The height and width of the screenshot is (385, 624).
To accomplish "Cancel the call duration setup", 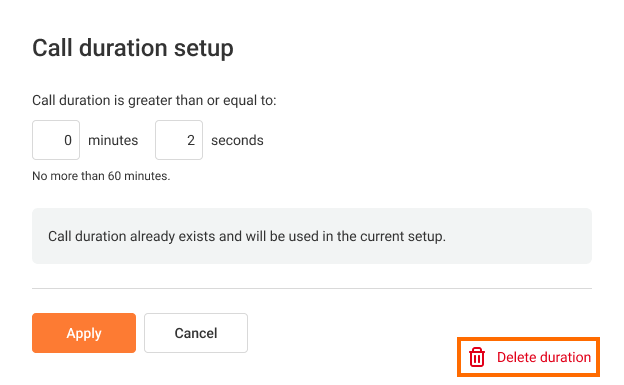I will (x=196, y=333).
